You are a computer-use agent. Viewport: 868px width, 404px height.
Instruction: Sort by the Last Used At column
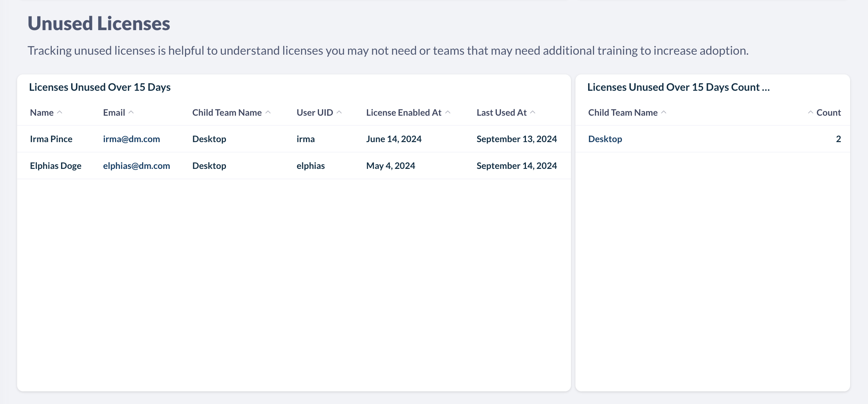501,112
